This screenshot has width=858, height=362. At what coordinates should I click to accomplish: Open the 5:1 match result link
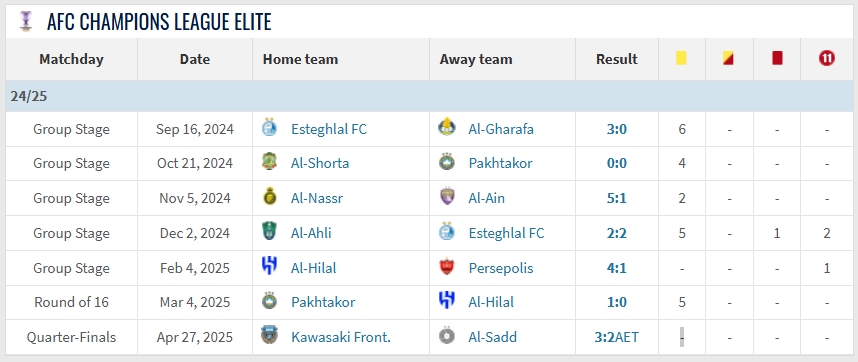(x=617, y=198)
